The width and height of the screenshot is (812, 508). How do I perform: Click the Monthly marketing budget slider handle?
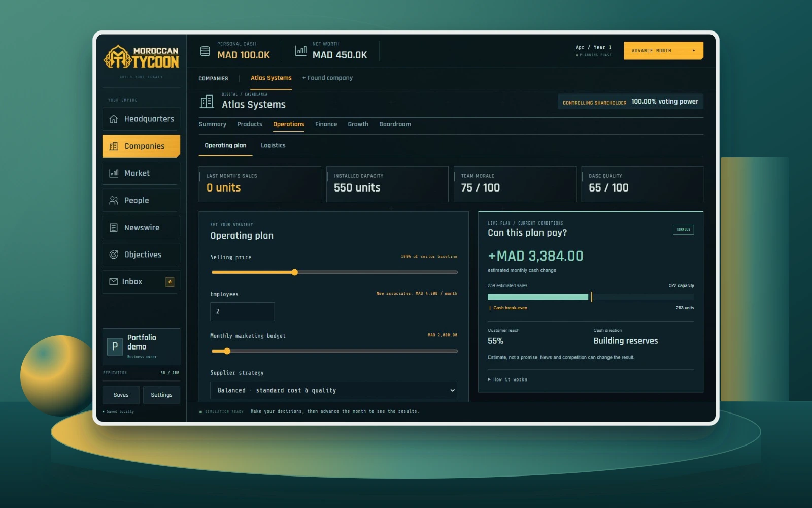tap(227, 351)
